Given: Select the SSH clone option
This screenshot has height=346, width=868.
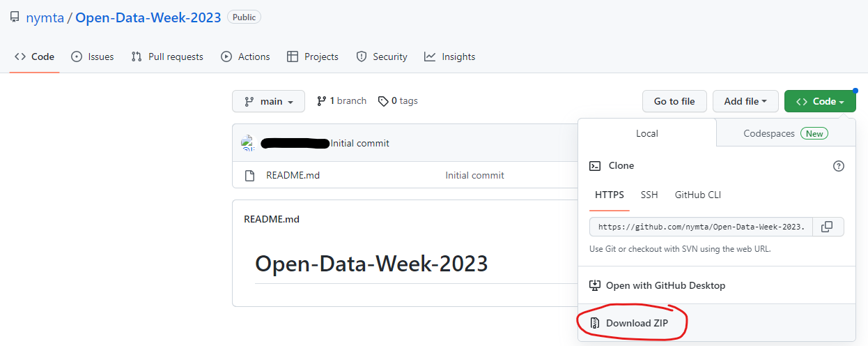Looking at the screenshot, I should [649, 195].
